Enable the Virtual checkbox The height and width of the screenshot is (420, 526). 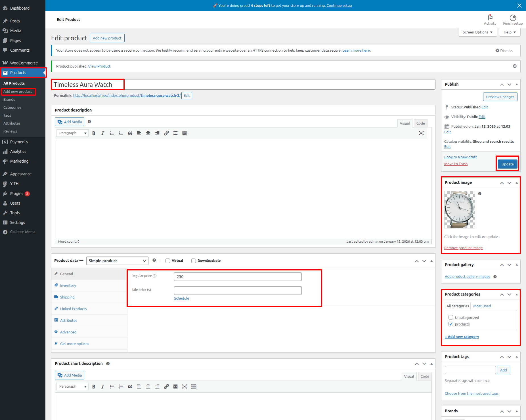click(x=168, y=261)
